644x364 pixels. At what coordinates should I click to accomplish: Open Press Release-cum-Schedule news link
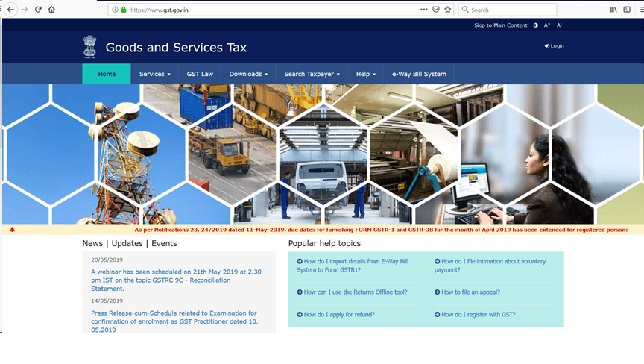174,321
